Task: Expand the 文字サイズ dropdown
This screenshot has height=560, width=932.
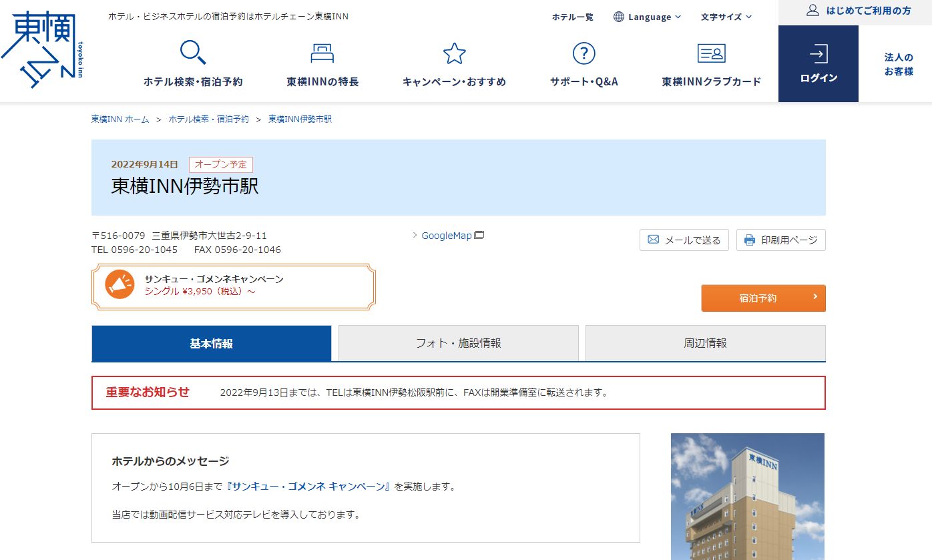Action: point(726,17)
